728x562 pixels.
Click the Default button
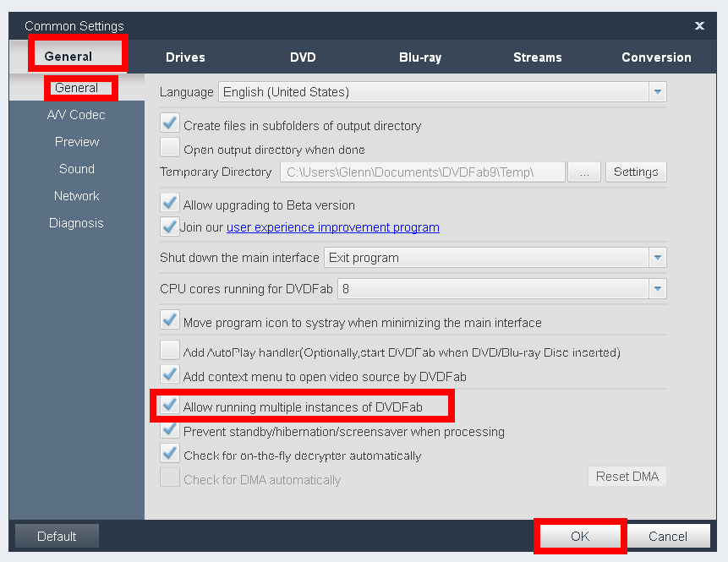[57, 537]
